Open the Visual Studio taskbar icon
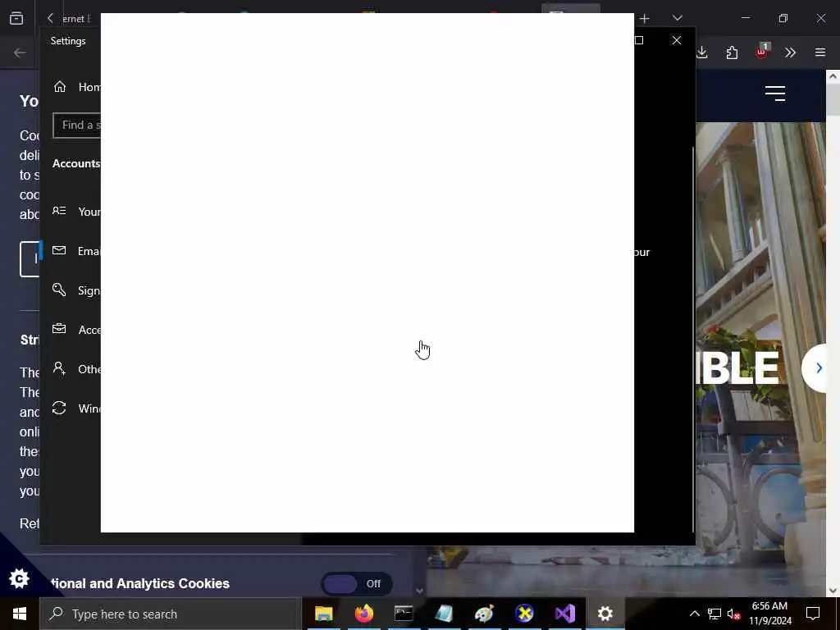Screen dimensions: 840x630 point(564,614)
